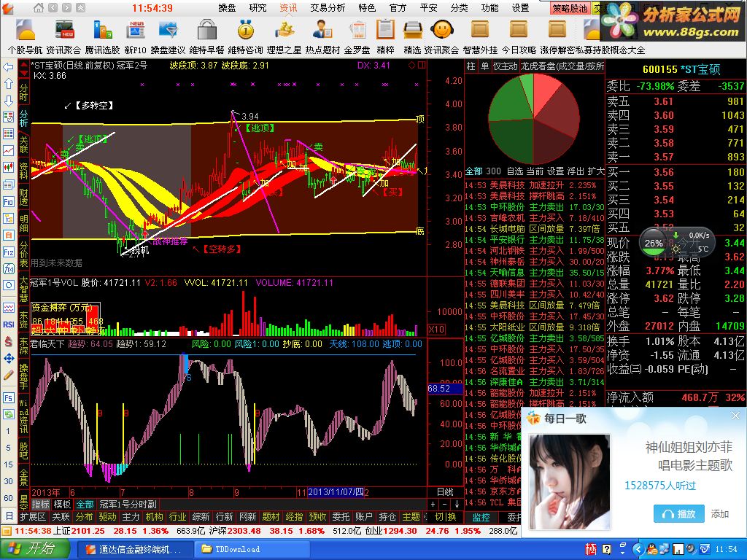Image resolution: width=747 pixels, height=560 pixels.
Task: Open 腾讯选股 toolbar icon
Action: [x=102, y=36]
